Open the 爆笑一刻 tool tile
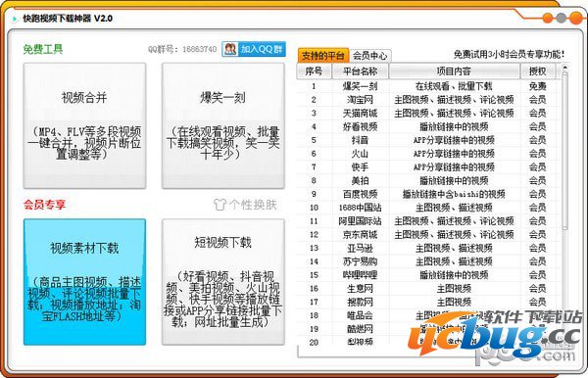The height and width of the screenshot is (378, 588). tap(223, 125)
